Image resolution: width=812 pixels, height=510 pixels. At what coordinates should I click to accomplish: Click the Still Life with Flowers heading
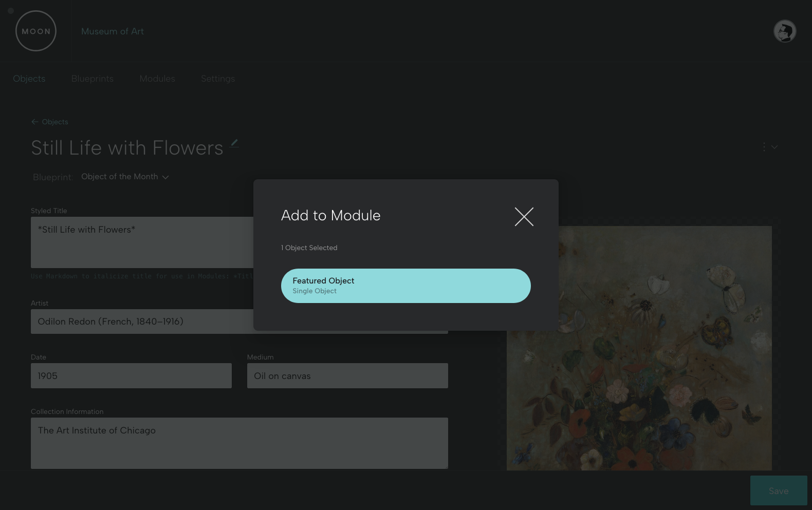tap(127, 148)
